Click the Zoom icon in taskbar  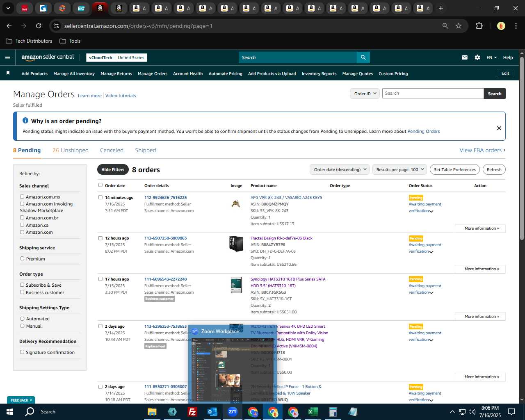coord(232,412)
